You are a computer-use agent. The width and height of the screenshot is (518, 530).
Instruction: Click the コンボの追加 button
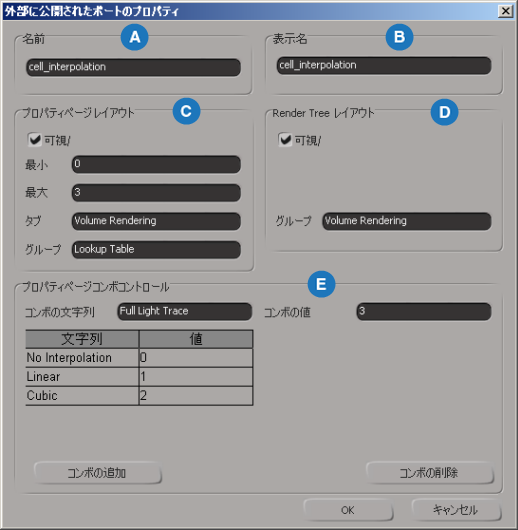[x=98, y=473]
